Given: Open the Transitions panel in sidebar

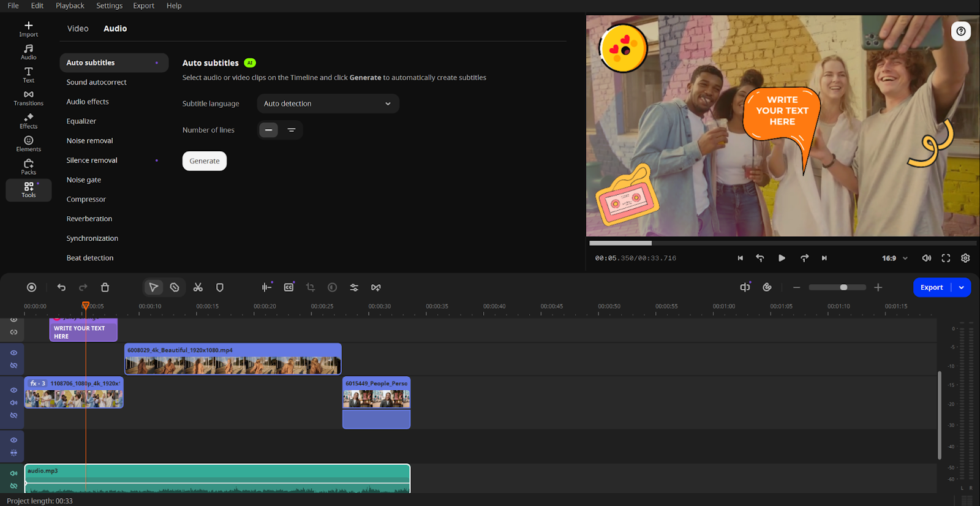Looking at the screenshot, I should 28,98.
